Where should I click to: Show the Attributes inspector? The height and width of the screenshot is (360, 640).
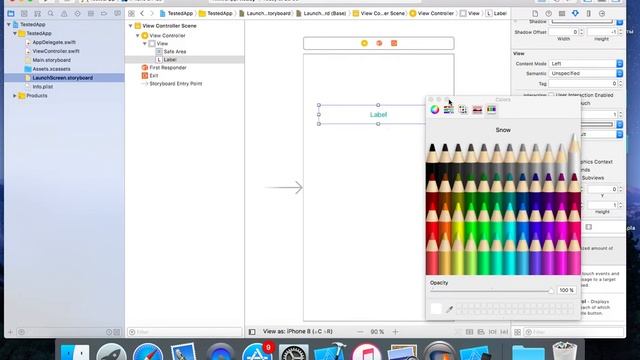[x=575, y=13]
